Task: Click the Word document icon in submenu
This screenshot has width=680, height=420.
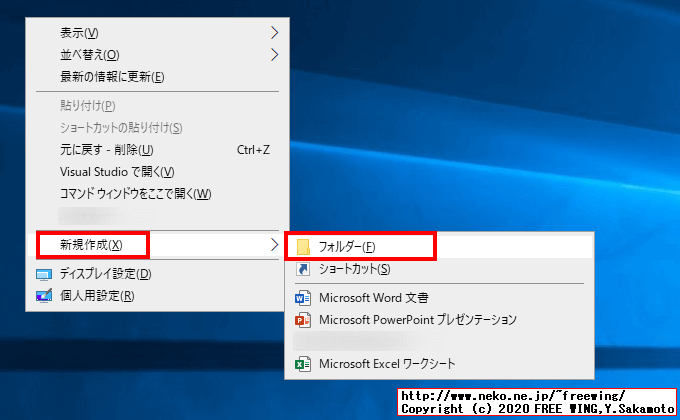Action: [303, 298]
